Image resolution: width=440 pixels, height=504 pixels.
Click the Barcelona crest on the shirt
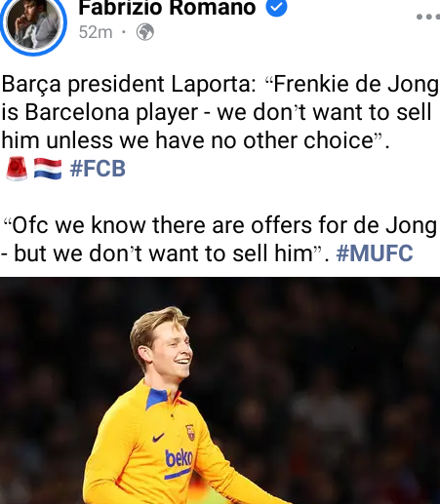pyautogui.click(x=190, y=433)
